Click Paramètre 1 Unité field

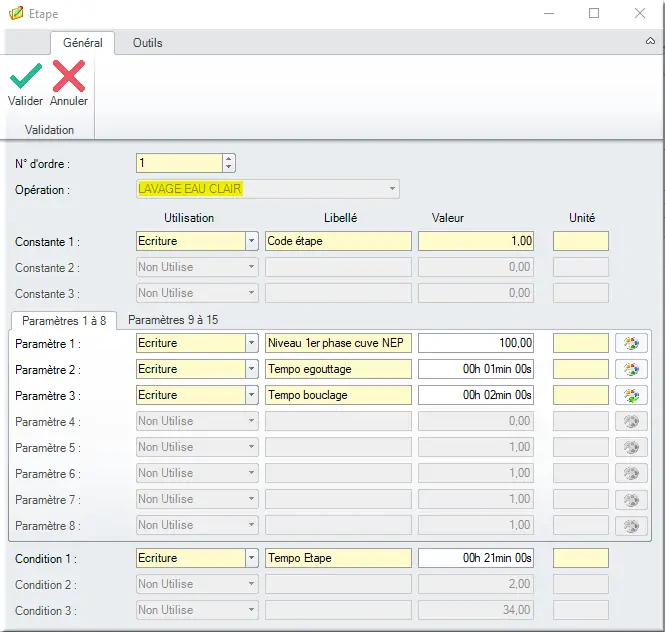pos(581,343)
